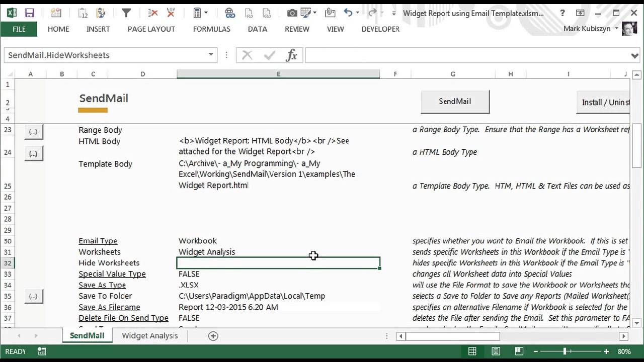
Task: Click the (...) button beside Range Body
Action: 33,132
